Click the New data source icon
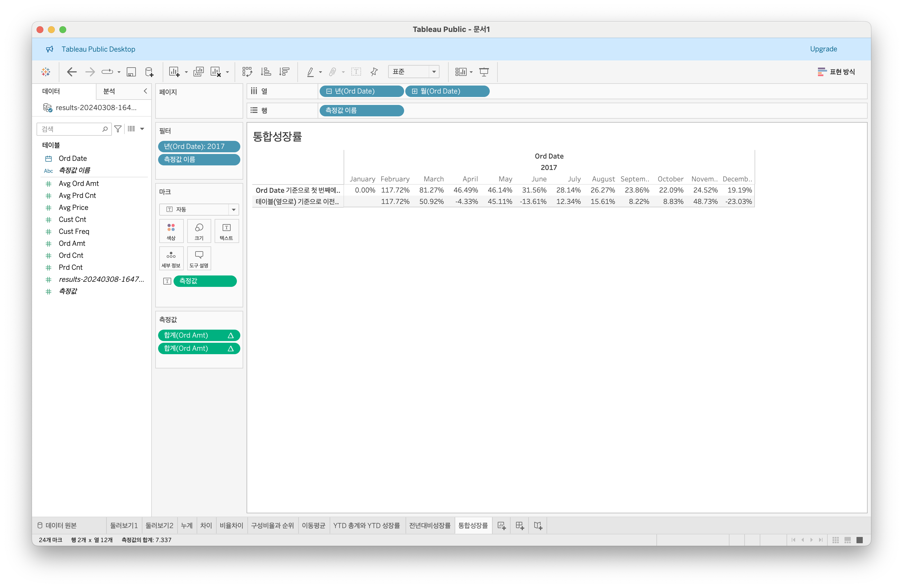Viewport: 903px width, 588px height. click(x=150, y=72)
